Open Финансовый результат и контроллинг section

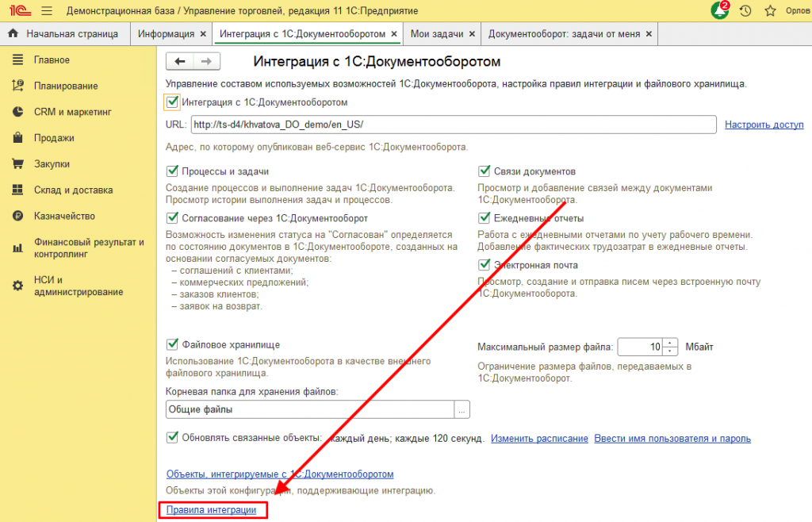[89, 248]
